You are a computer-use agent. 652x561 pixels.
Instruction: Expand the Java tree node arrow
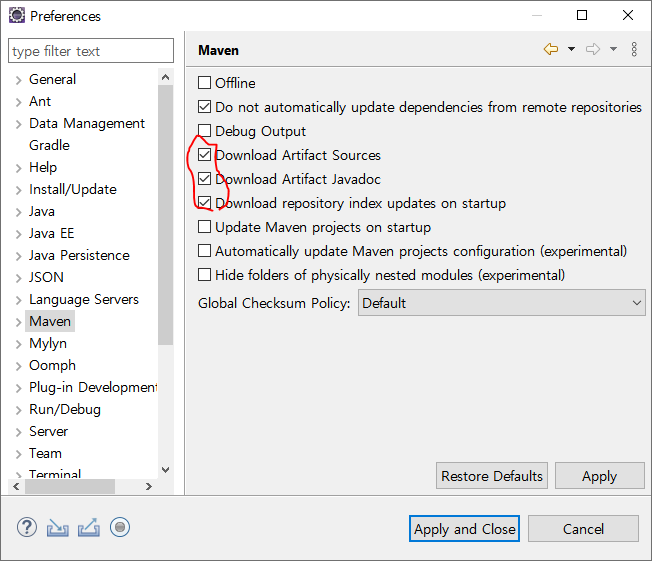pyautogui.click(x=18, y=212)
